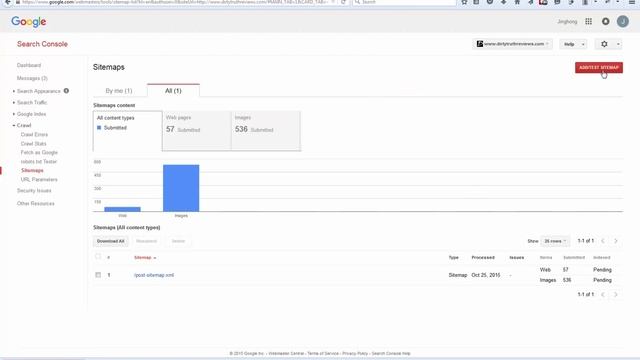Switch to the By me (1) tab
Screen dimensions: 640x360
click(119, 91)
